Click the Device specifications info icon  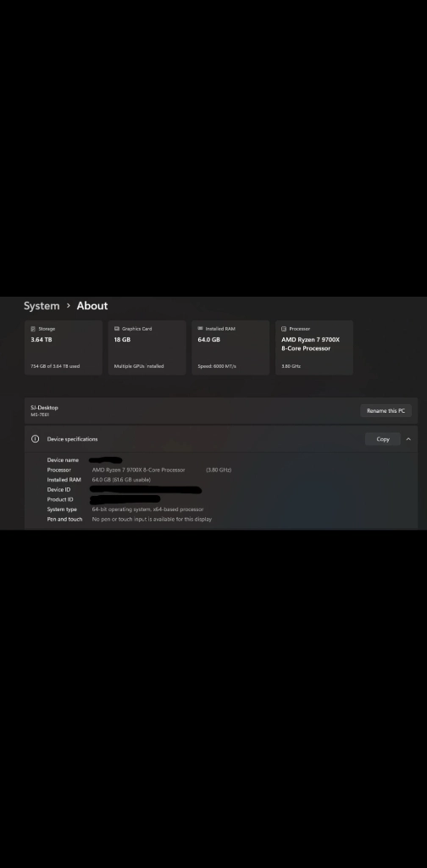[x=36, y=439]
